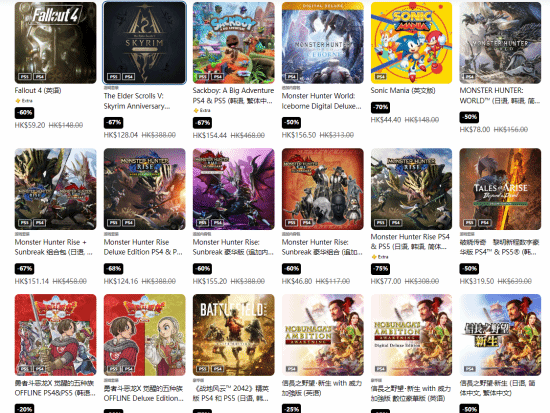
Task: Open Tales of Arise Beyond the Dawn cover
Action: click(500, 189)
